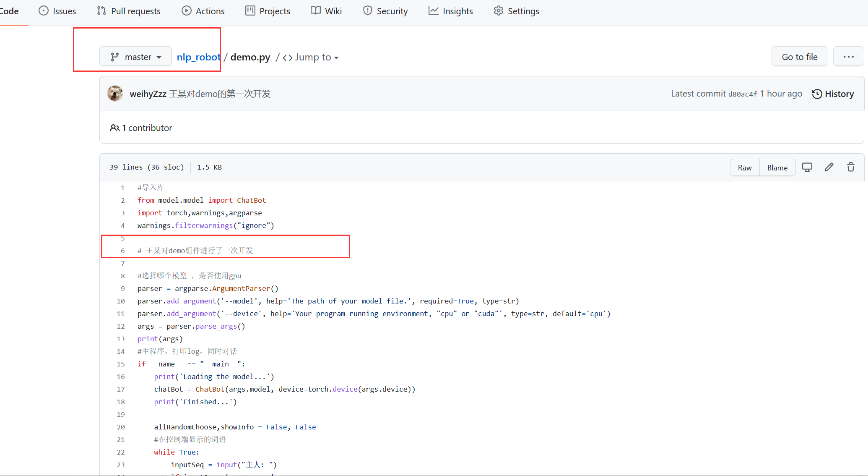
Task: Click the pencil edit file icon
Action: [829, 167]
